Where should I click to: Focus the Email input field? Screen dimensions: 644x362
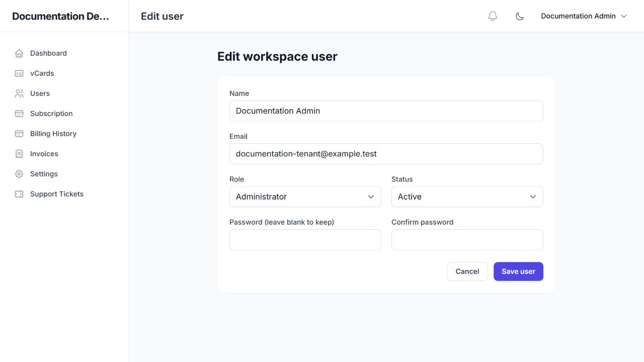pos(386,154)
